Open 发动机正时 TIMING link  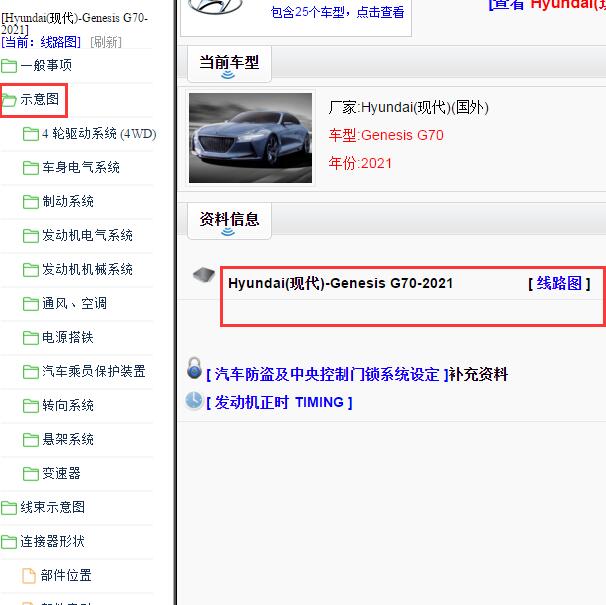[279, 402]
